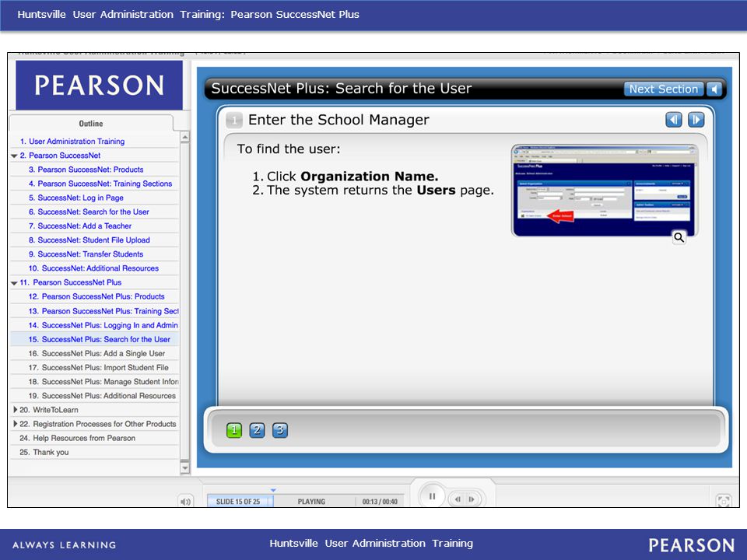Click the PEARSON logo above the outline
The height and width of the screenshot is (560, 747).
(x=99, y=86)
